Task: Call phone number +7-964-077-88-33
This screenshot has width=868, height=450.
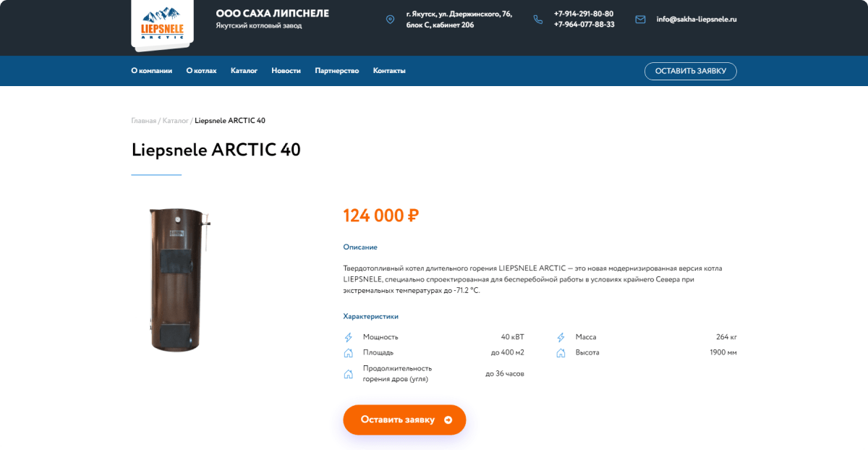Action: coord(584,25)
